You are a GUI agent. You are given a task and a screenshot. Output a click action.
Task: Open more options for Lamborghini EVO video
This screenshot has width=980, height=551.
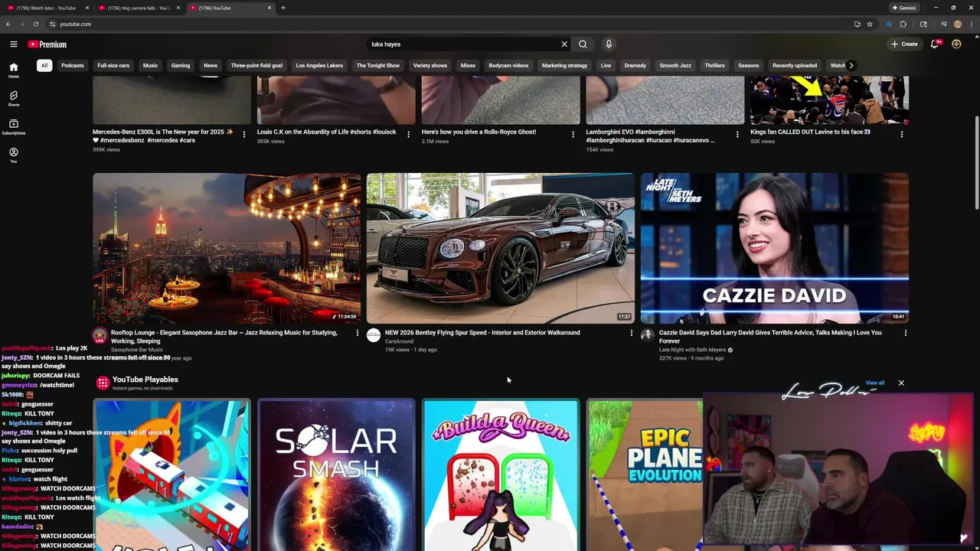pos(737,135)
